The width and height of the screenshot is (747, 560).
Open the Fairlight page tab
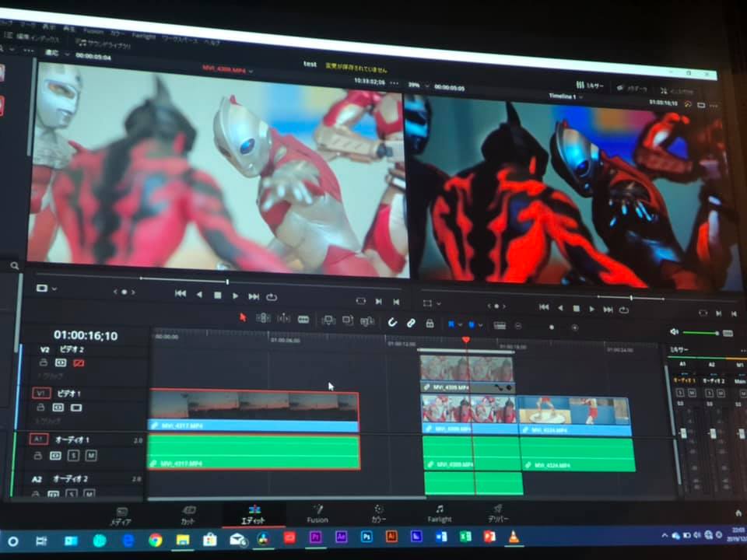[439, 514]
